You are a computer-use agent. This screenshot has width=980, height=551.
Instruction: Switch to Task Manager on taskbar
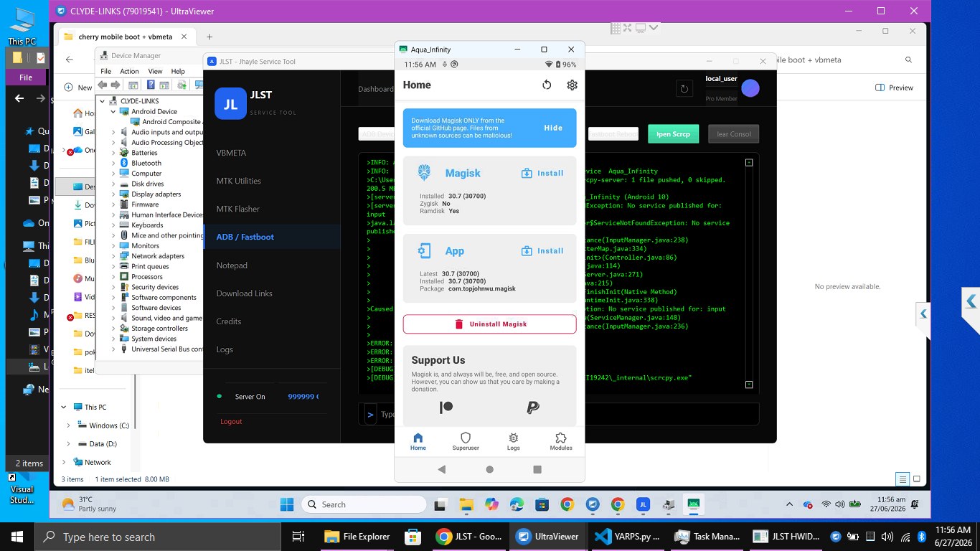pyautogui.click(x=707, y=537)
